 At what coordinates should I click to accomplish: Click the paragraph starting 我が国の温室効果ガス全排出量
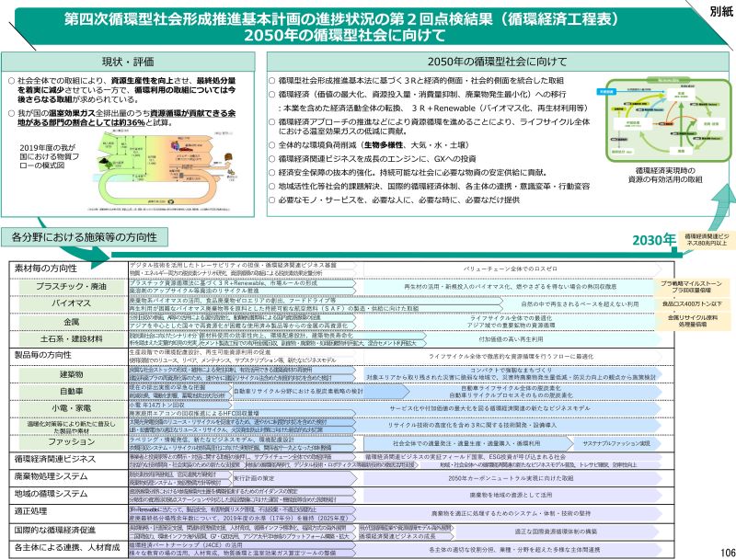(122, 118)
